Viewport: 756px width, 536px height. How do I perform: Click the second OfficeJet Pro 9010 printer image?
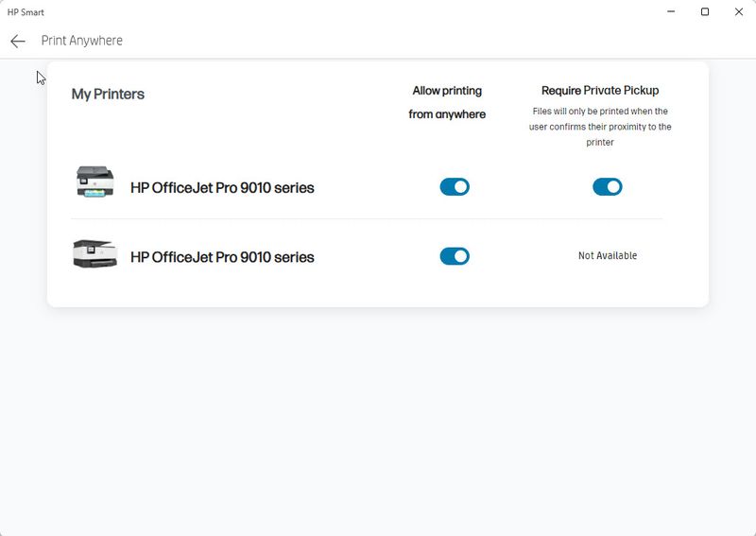[94, 254]
